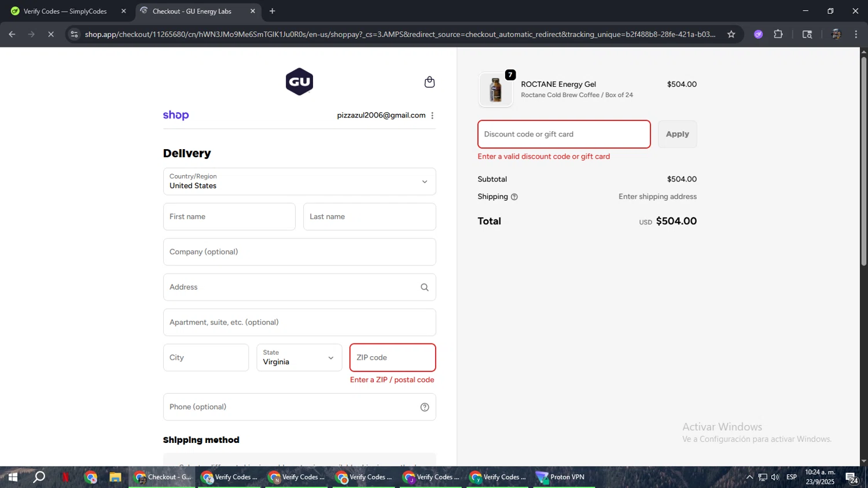Focus the Discount code or gift card field
Image resolution: width=868 pixels, height=488 pixels.
[x=564, y=134]
